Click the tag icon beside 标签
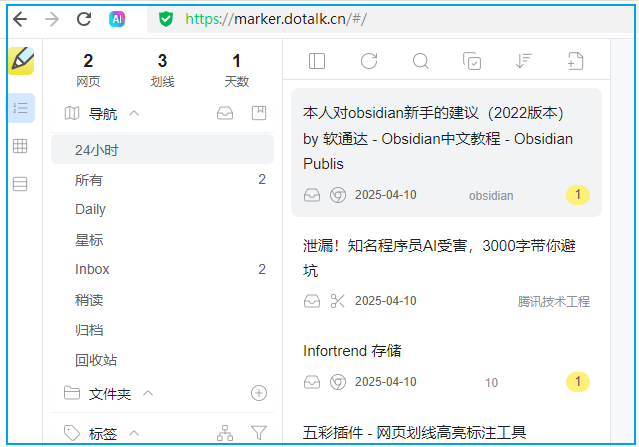Screen dimensions: 639x447 point(72,433)
